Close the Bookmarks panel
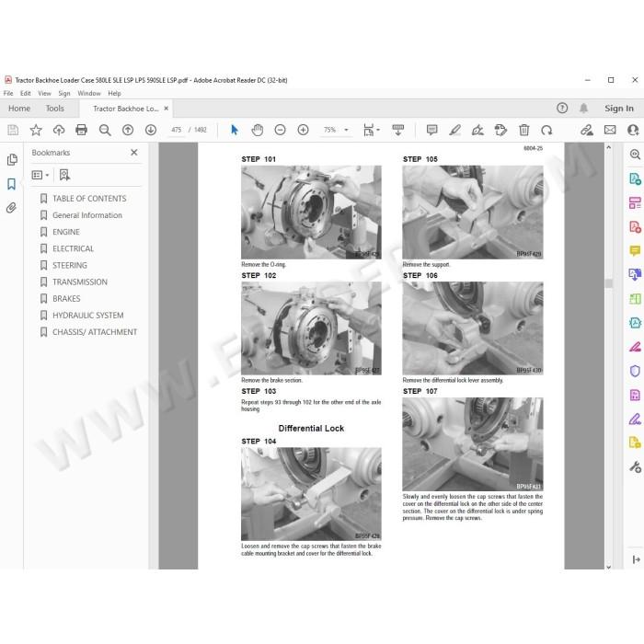This screenshot has width=644, height=644. [x=134, y=153]
